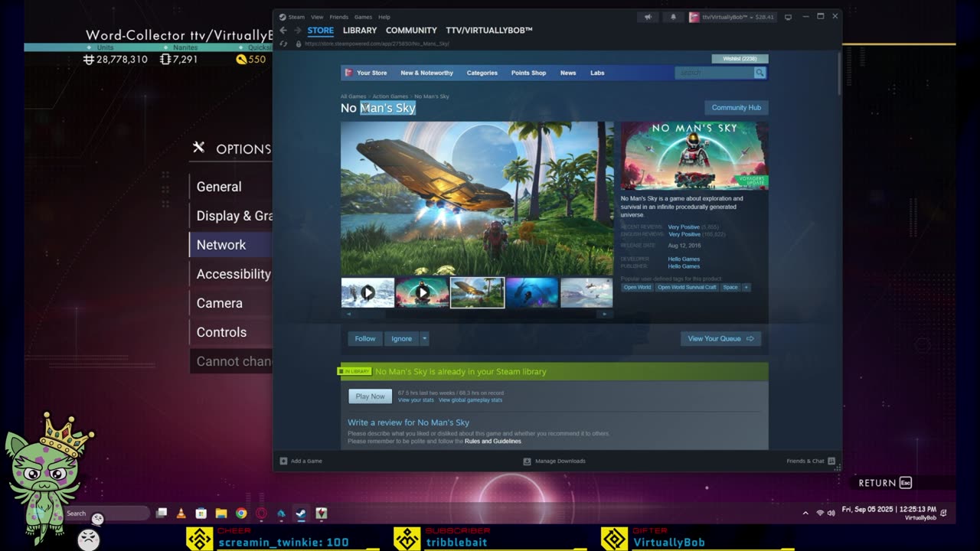Open the Steam menu
The height and width of the screenshot is (551, 980).
(x=296, y=17)
